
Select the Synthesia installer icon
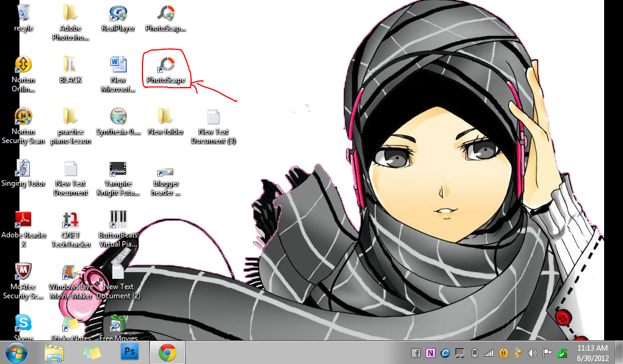tap(118, 122)
